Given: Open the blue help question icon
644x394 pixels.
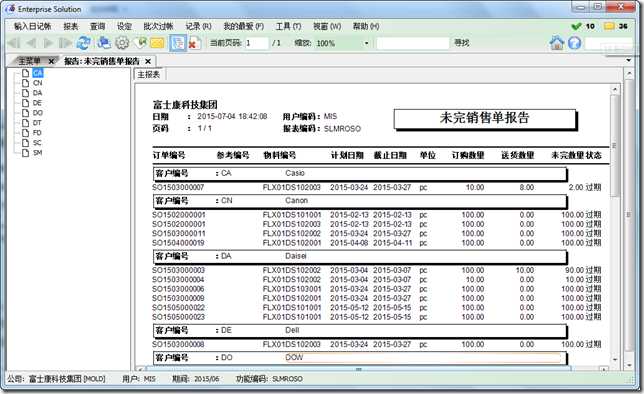Looking at the screenshot, I should click(x=575, y=42).
